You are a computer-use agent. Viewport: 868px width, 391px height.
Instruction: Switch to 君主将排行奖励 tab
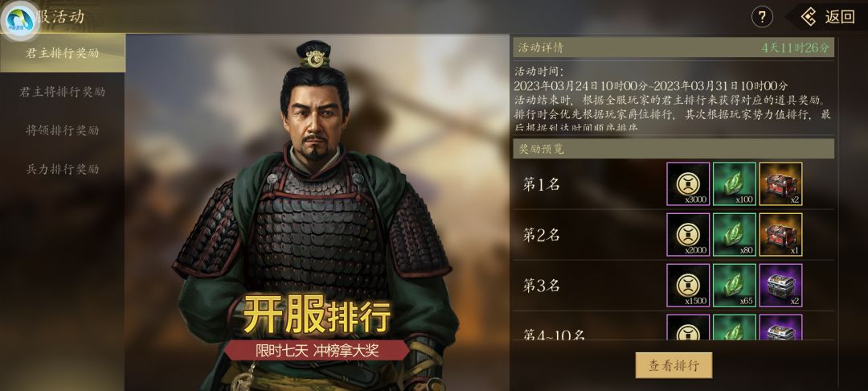[62, 92]
